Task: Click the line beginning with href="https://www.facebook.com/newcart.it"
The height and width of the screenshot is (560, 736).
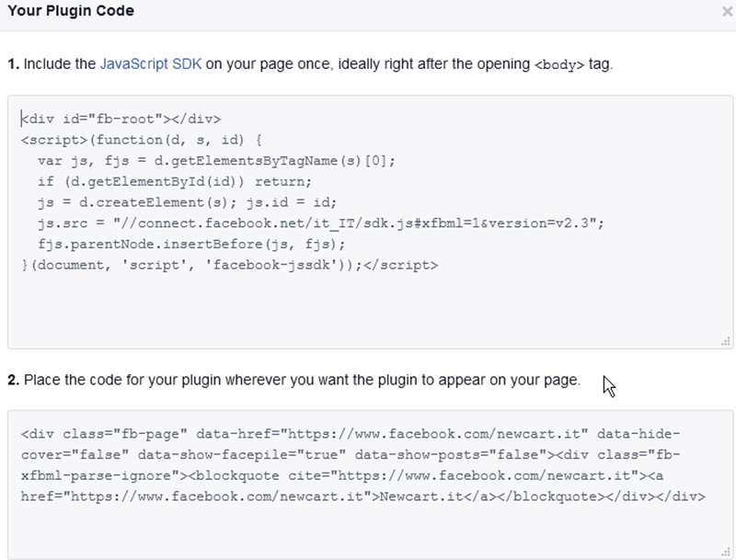Action: pos(362,497)
